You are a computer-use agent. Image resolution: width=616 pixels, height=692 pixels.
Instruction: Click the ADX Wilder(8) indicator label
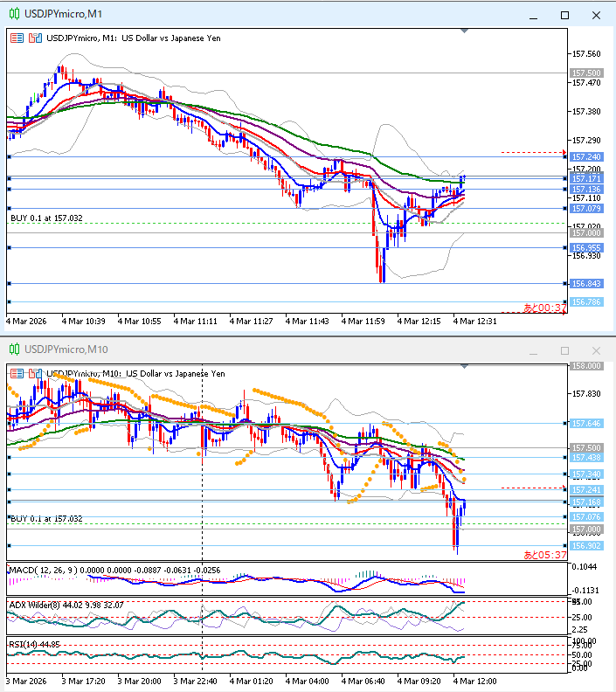pyautogui.click(x=35, y=604)
